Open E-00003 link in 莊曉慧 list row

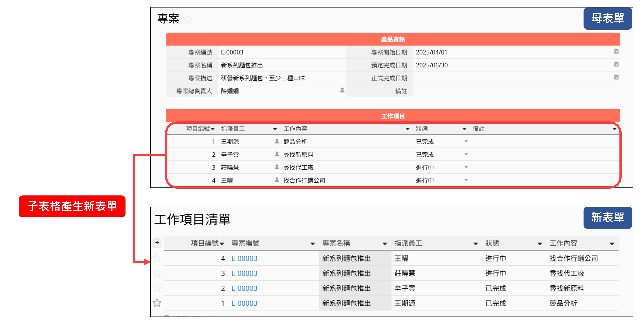pos(244,273)
